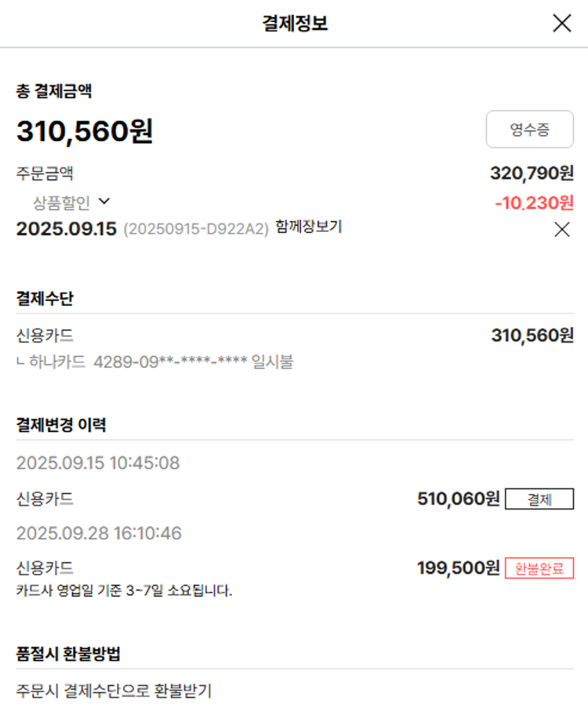Select order number 20250915-D922A2

(x=196, y=229)
